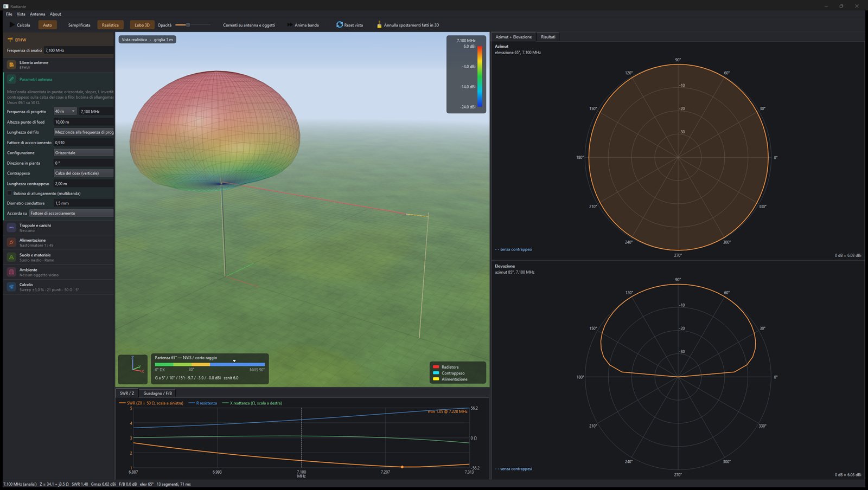
Task: Click the Lunghezza contrappeso 2,00 m field
Action: [84, 183]
